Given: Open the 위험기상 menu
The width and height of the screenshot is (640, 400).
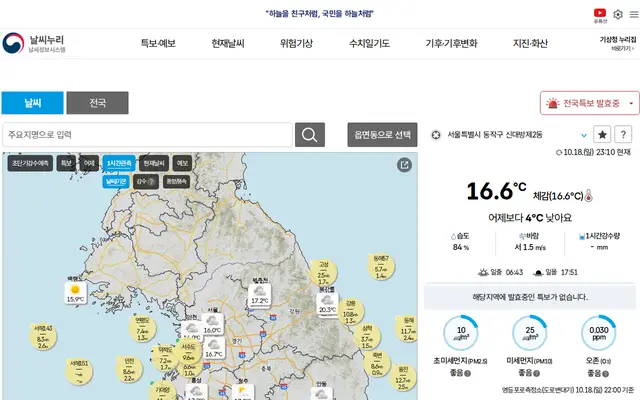Looking at the screenshot, I should pos(296,43).
